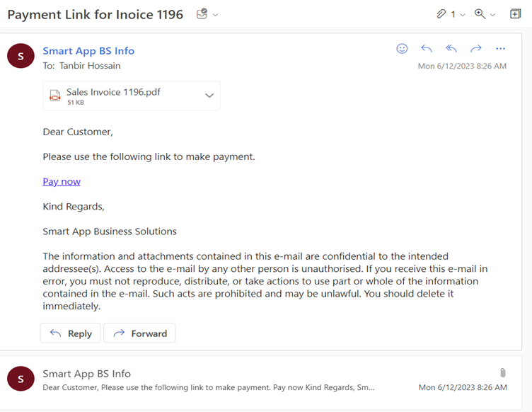The image size is (532, 412).
Task: Click the emoji reaction smiley icon
Action: (402, 49)
